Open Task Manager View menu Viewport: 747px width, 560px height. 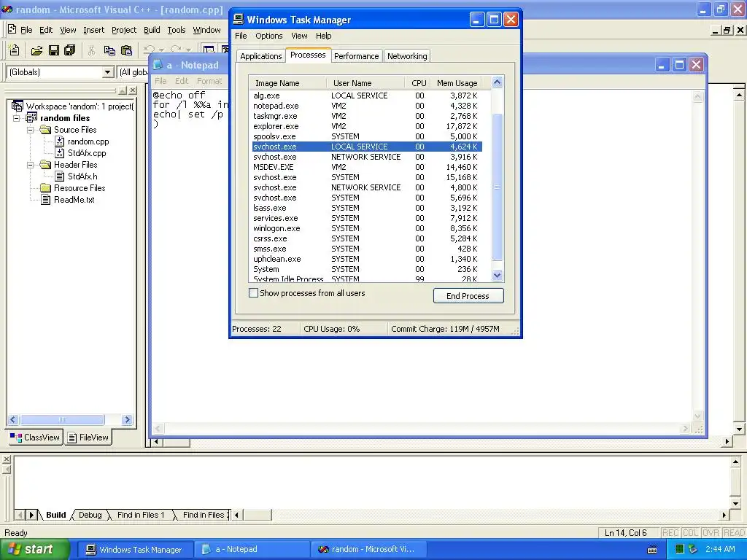pos(299,36)
